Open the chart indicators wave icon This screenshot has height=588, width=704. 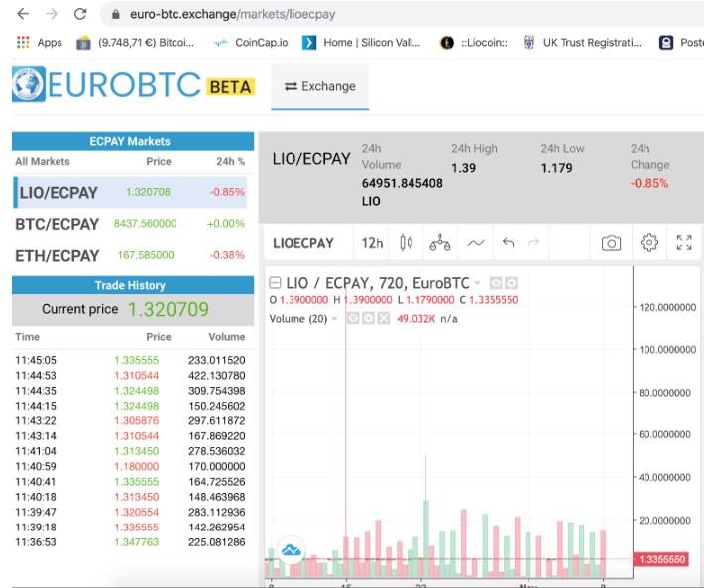pyautogui.click(x=476, y=243)
